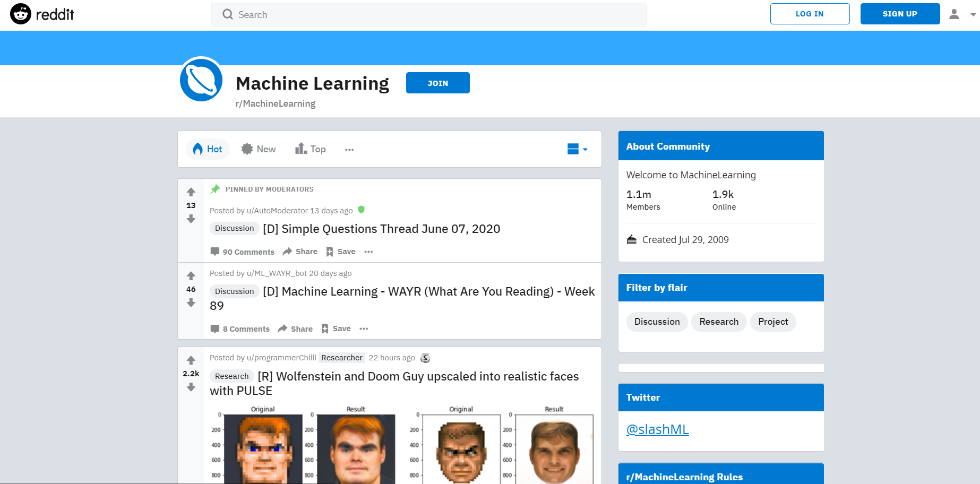Image resolution: width=980 pixels, height=484 pixels.
Task: Click inside the Search field
Action: pos(372,14)
